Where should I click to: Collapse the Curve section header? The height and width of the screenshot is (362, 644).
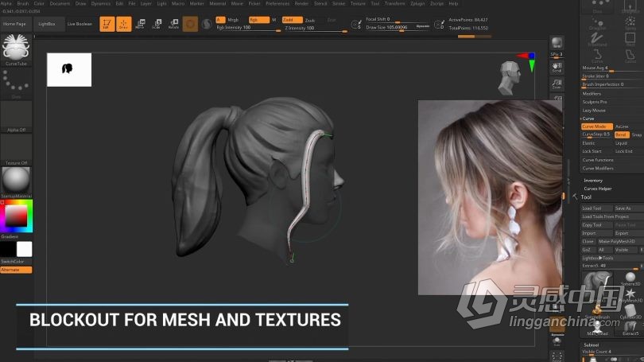point(588,119)
